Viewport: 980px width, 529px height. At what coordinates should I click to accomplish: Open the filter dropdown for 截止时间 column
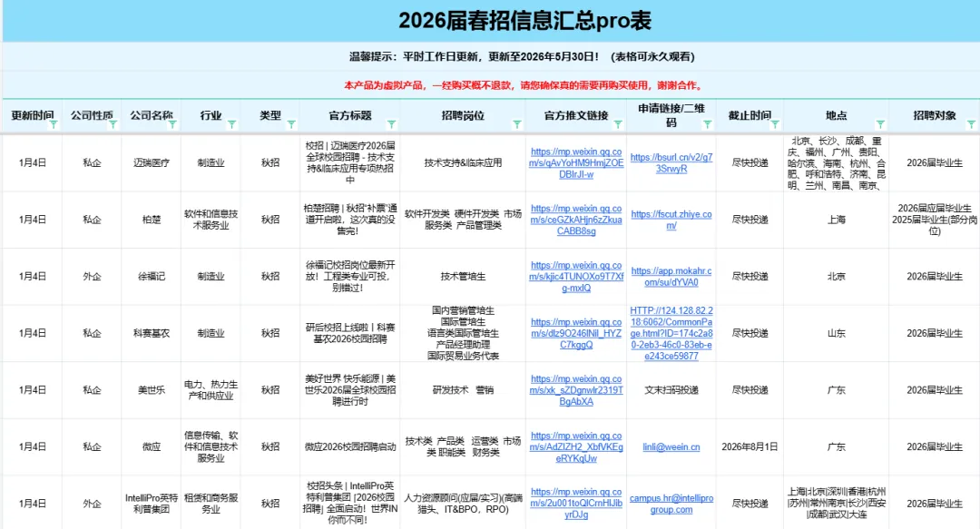point(775,124)
